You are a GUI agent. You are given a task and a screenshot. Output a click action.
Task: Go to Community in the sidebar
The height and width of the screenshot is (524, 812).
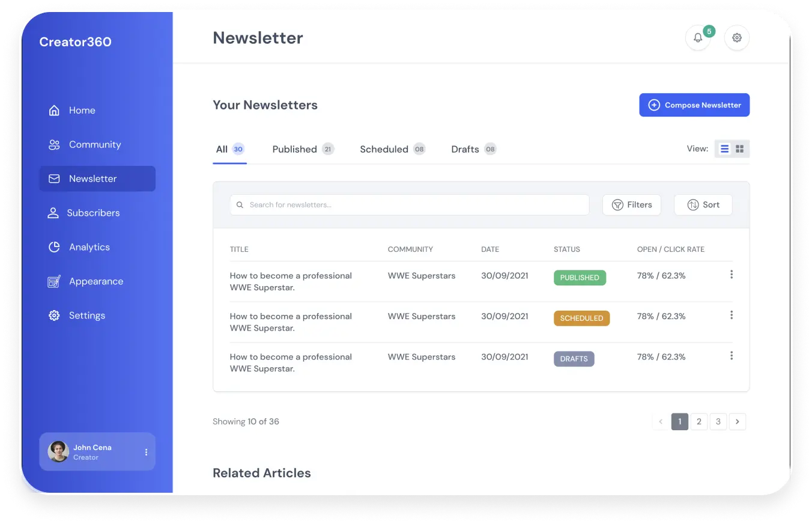coord(94,145)
